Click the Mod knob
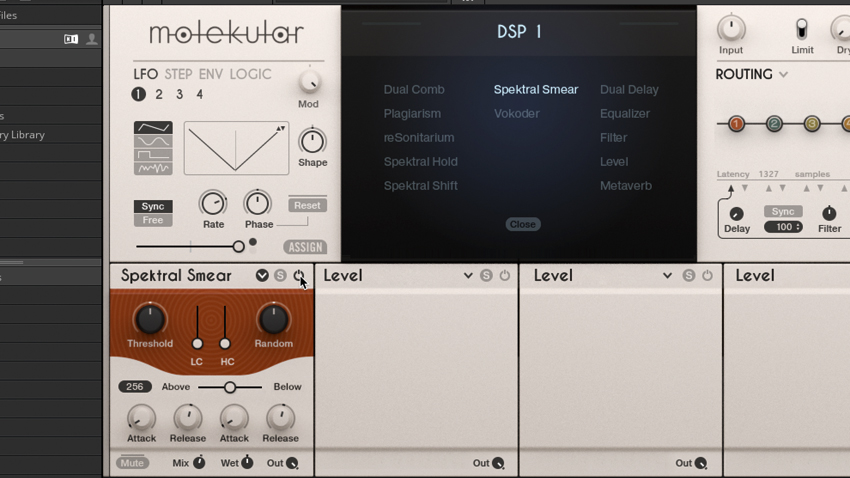The height and width of the screenshot is (478, 850). 309,82
